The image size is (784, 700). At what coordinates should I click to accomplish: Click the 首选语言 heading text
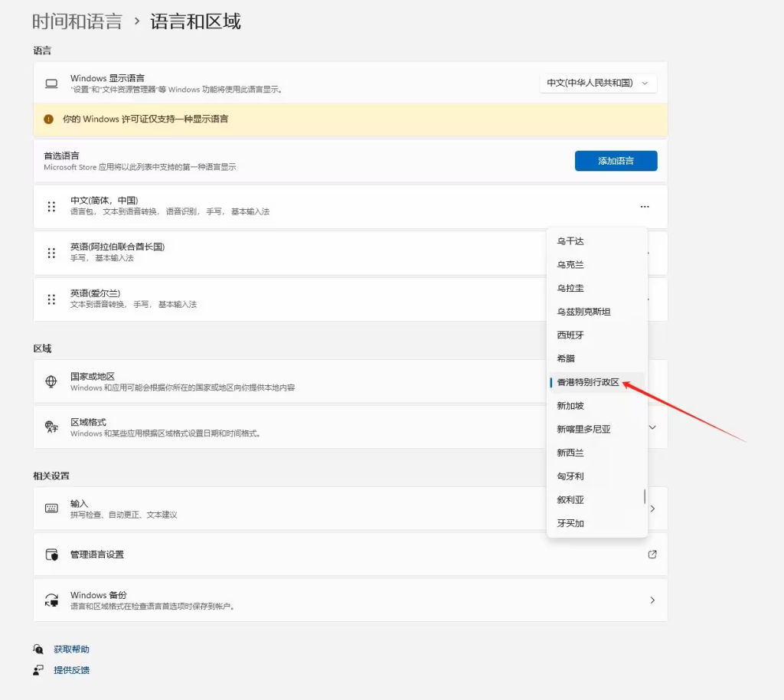click(61, 155)
